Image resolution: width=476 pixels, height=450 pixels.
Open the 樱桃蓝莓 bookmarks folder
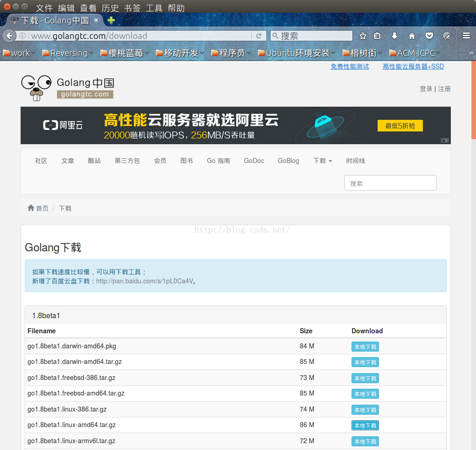124,53
